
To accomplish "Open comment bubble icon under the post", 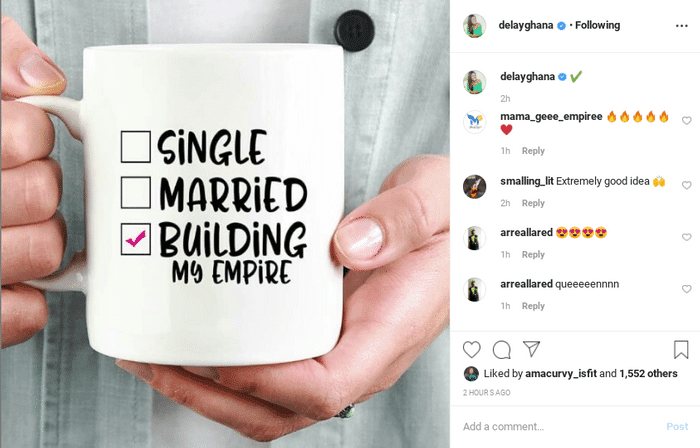I will click(x=502, y=350).
